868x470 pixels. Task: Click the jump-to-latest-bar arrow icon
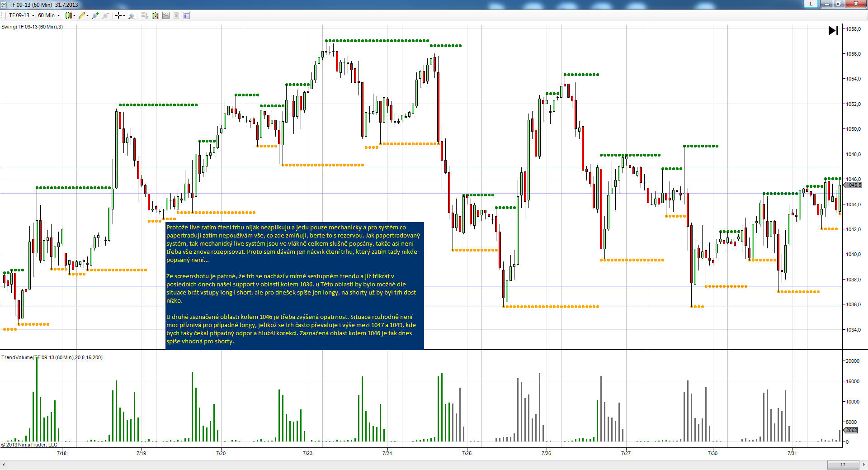click(833, 30)
